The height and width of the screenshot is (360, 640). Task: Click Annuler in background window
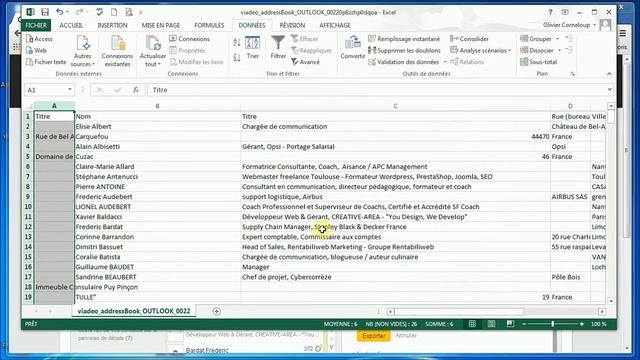click(406, 336)
